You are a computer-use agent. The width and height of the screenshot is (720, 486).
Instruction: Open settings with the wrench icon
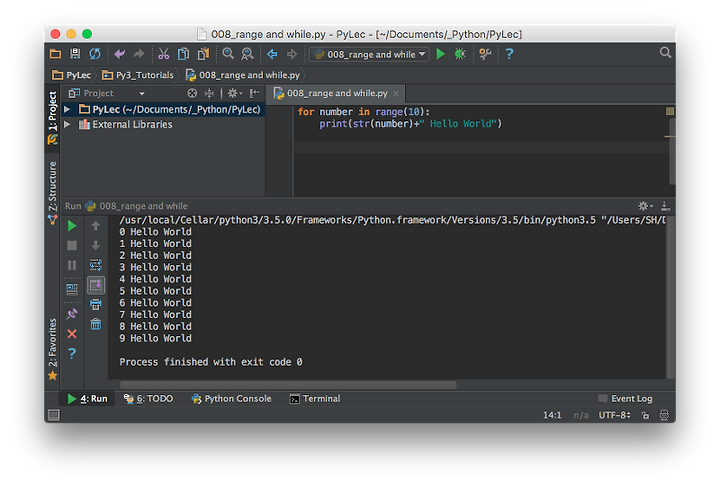point(485,54)
